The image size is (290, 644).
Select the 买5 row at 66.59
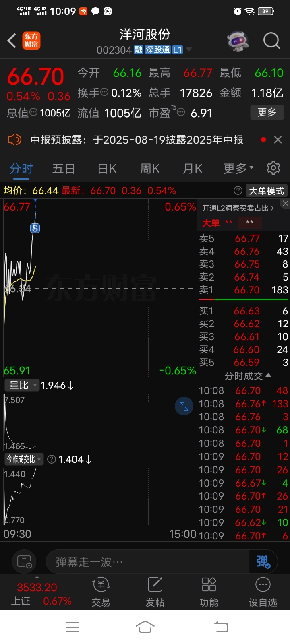tap(244, 362)
